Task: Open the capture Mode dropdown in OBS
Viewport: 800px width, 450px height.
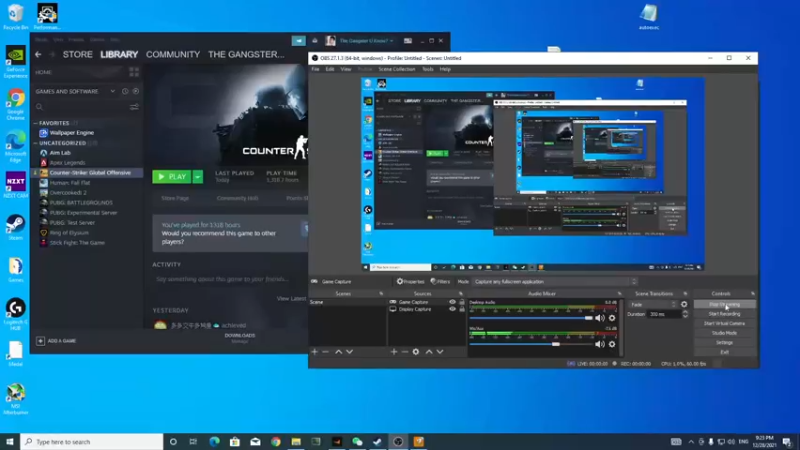Action: [555, 282]
